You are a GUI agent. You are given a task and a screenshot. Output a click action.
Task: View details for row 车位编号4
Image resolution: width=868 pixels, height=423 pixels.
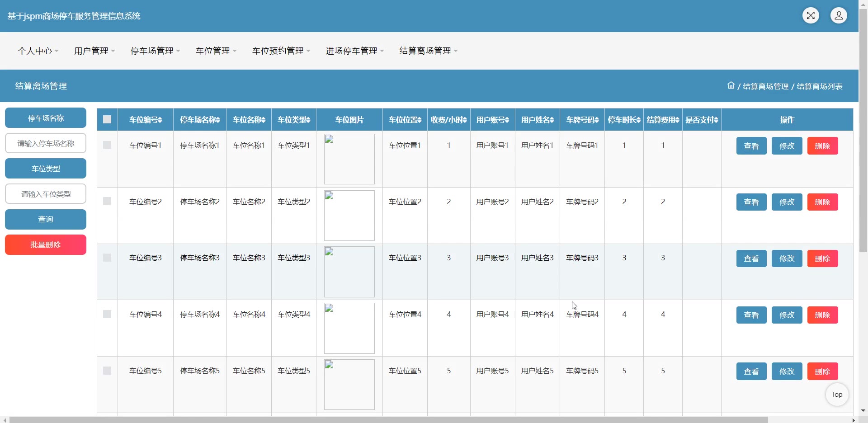tap(751, 315)
